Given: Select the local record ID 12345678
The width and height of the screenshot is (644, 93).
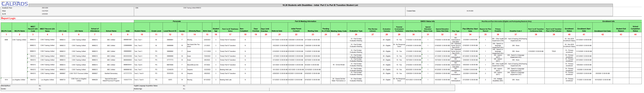Looking at the screenshot, I should pos(170,69).
